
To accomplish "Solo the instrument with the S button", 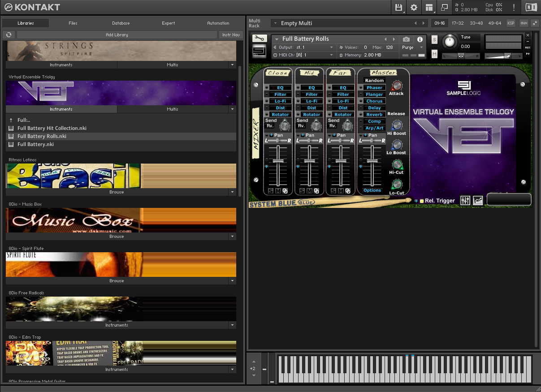I will (434, 39).
